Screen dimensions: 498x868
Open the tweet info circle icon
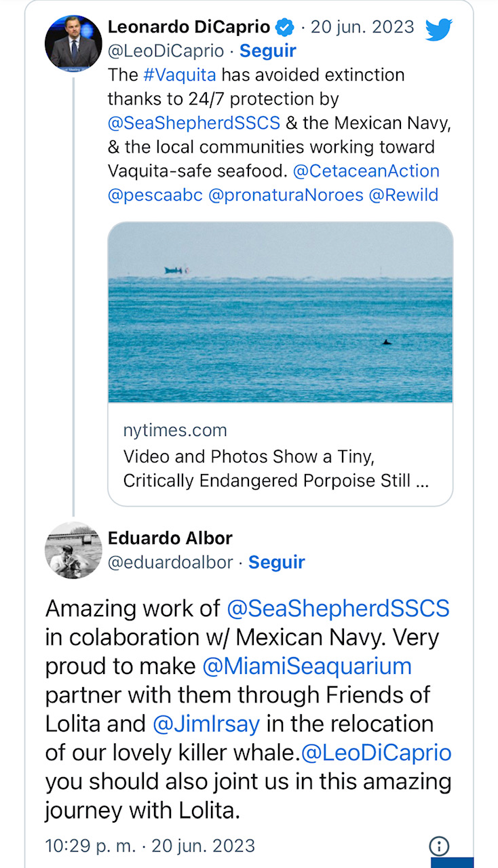439,846
